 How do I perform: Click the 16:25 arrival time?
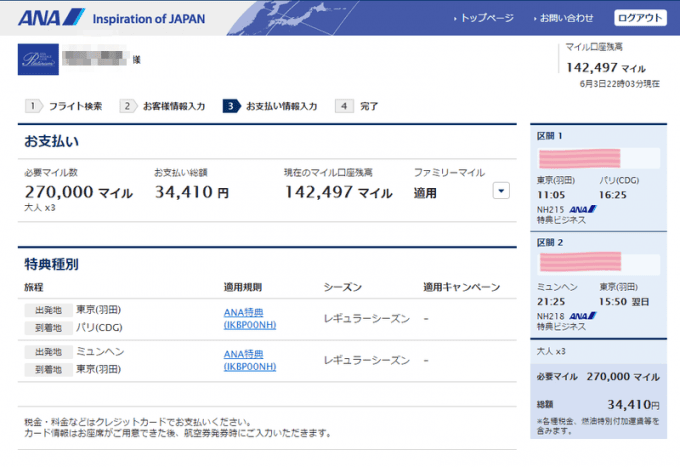click(x=613, y=195)
